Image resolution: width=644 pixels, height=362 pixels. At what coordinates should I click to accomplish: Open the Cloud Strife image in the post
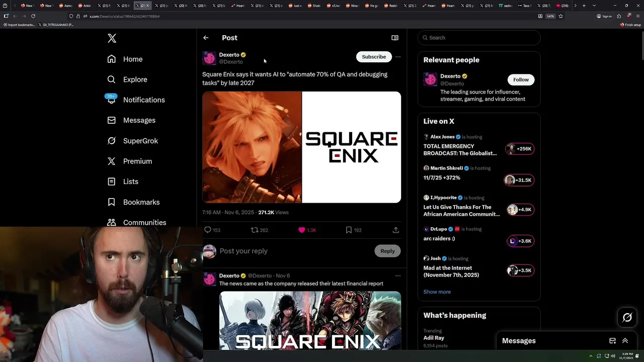[x=252, y=147]
